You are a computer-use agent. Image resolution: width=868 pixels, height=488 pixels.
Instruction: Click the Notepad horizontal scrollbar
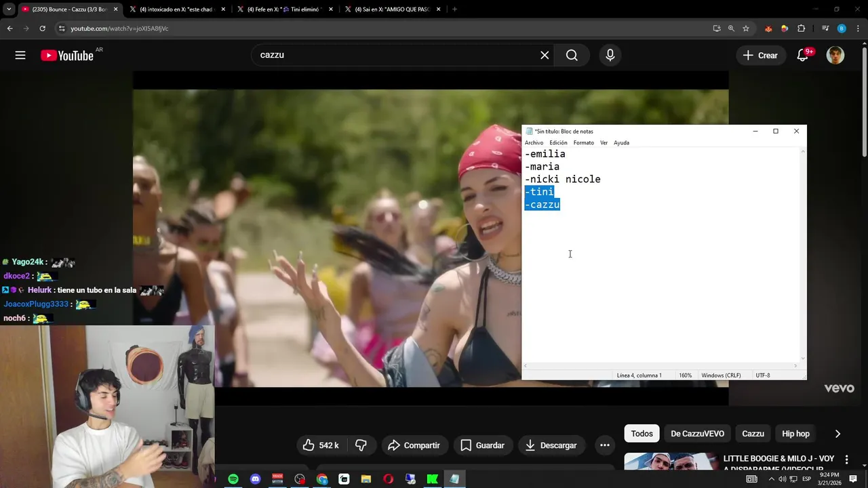tap(661, 366)
